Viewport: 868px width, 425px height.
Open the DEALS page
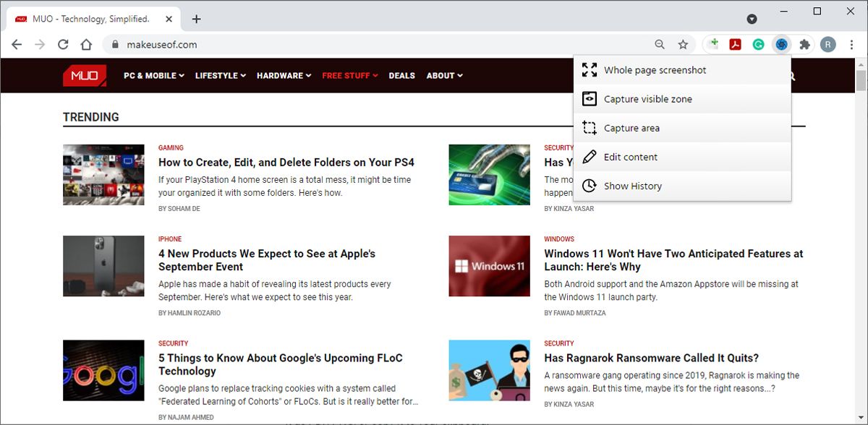point(401,75)
